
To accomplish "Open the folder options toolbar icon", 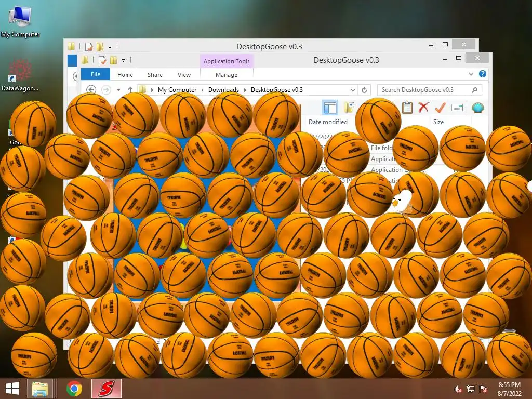I will click(349, 107).
